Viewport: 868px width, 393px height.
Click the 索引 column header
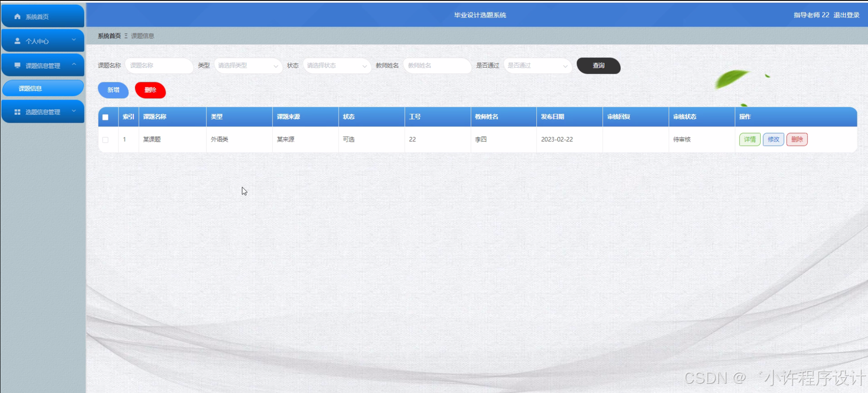pos(129,117)
